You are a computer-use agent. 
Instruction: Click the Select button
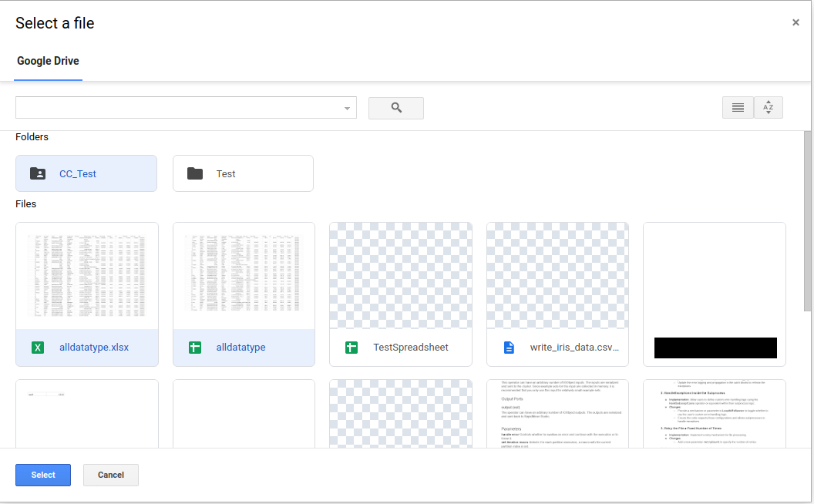[x=42, y=475]
